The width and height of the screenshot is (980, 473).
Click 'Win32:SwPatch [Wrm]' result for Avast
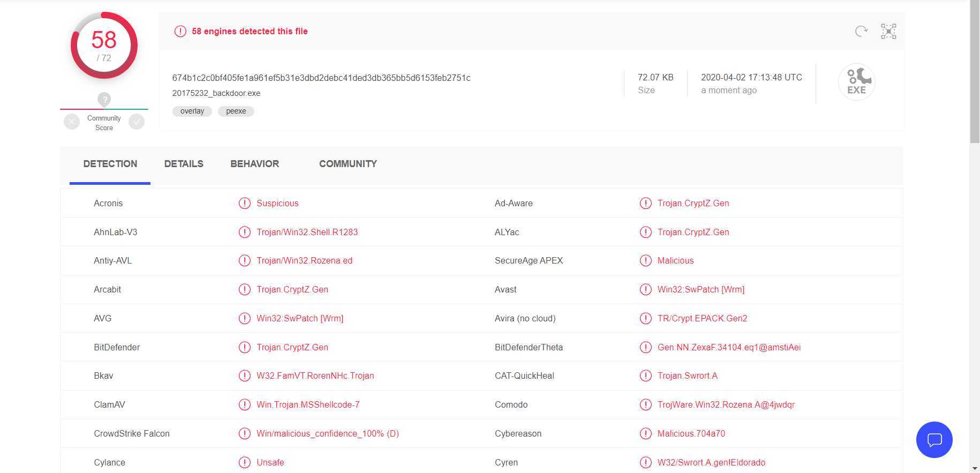point(700,289)
